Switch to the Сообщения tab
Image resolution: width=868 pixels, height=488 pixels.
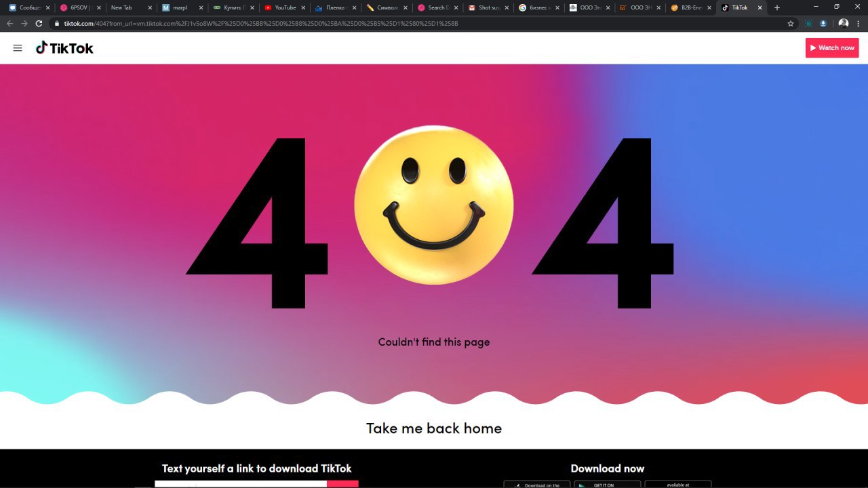point(29,7)
